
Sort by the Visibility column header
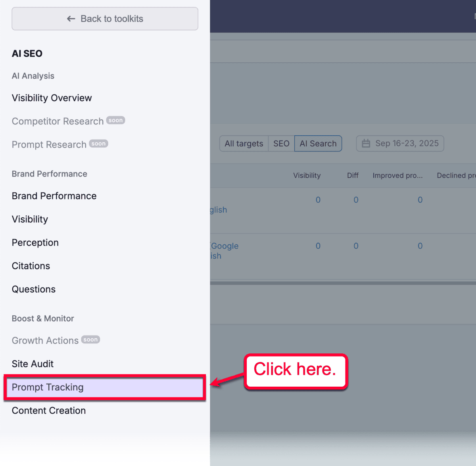tap(307, 175)
